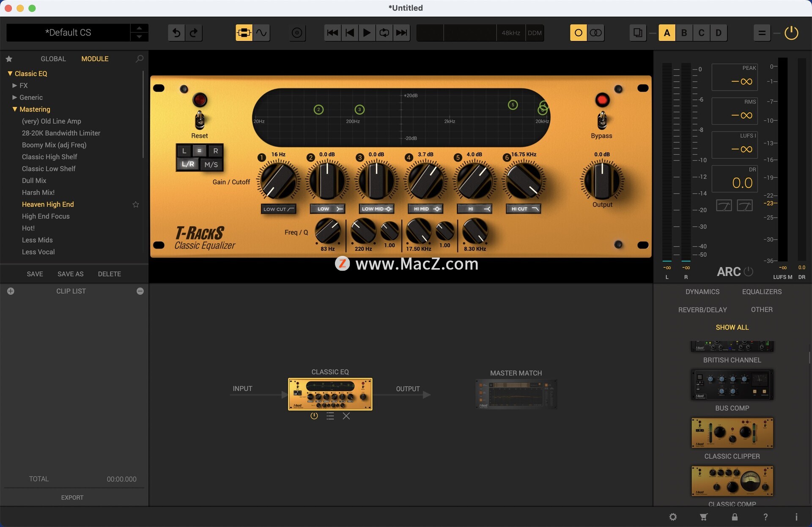Add a clip with plus icon

click(11, 291)
